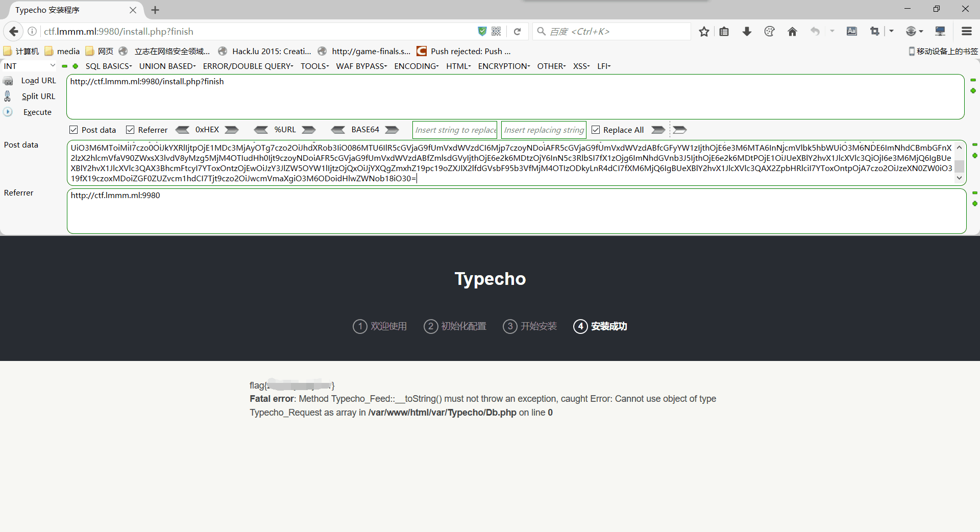Expand the SQL BASICS dropdown menu

tap(109, 66)
